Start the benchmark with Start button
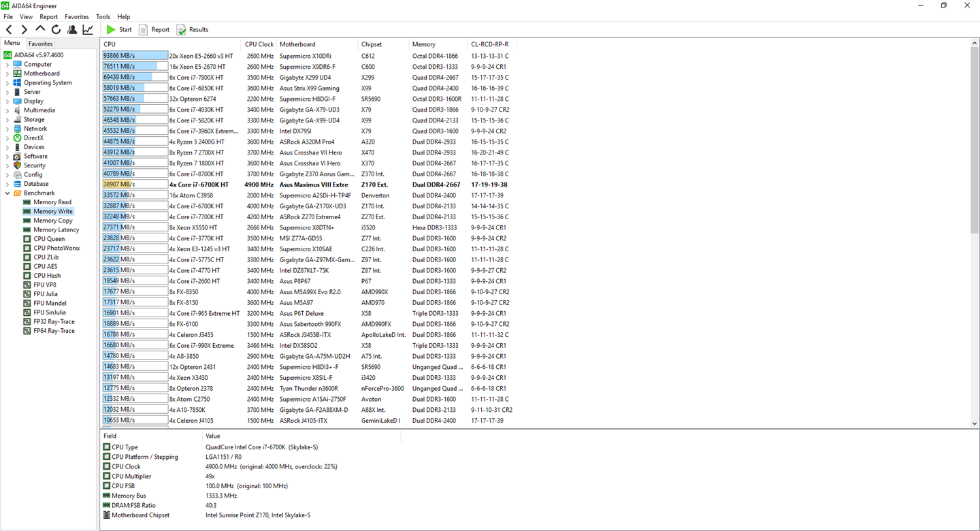 pos(119,29)
